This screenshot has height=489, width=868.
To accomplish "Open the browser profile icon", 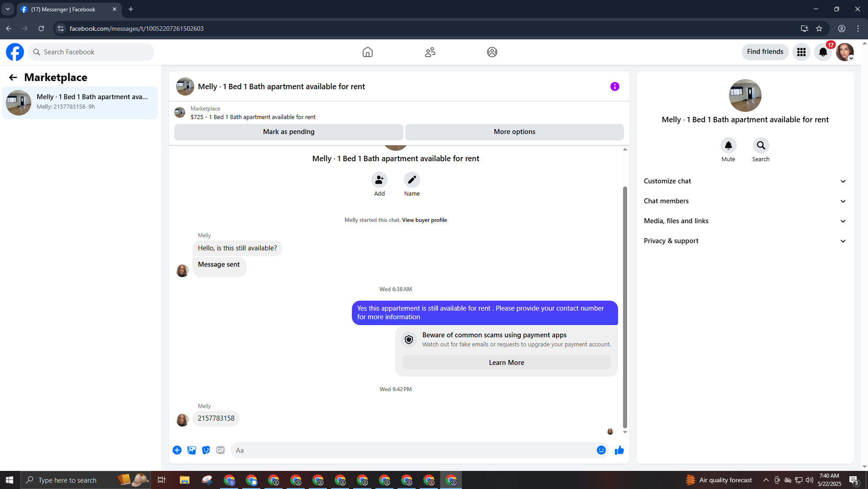I will point(842,29).
